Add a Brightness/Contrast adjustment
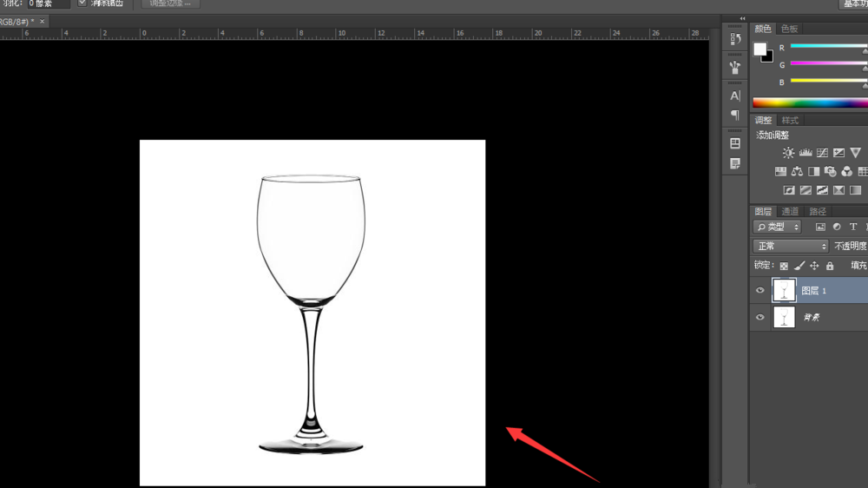868x488 pixels. click(x=788, y=153)
